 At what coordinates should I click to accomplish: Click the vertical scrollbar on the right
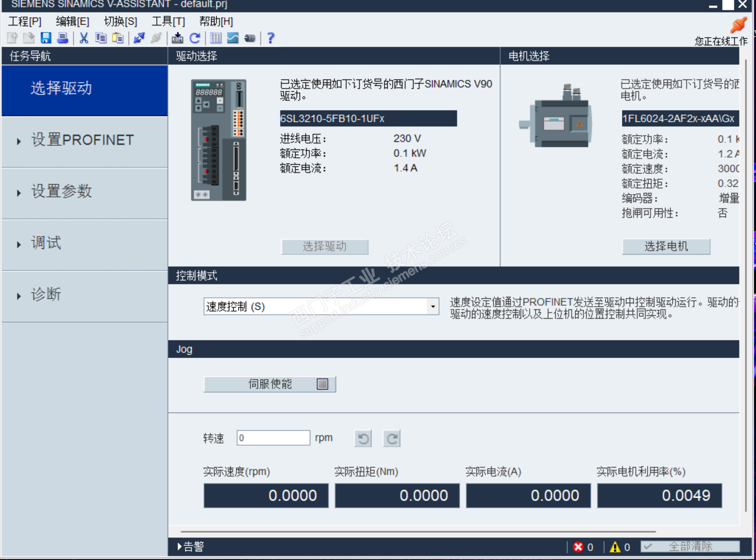746,285
